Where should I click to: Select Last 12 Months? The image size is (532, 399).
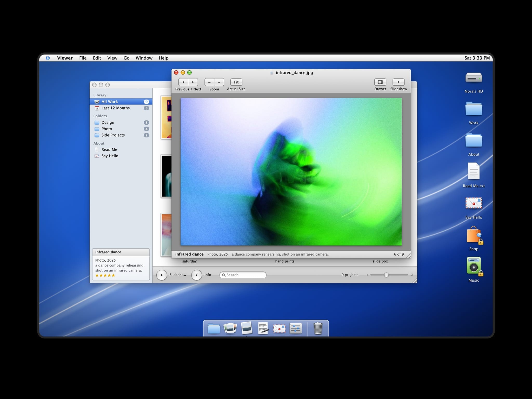pyautogui.click(x=121, y=108)
